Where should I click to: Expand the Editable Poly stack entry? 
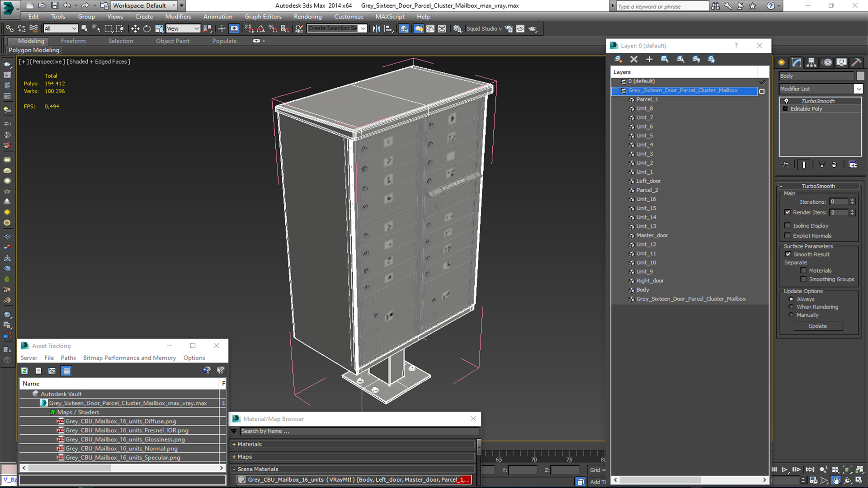(785, 109)
